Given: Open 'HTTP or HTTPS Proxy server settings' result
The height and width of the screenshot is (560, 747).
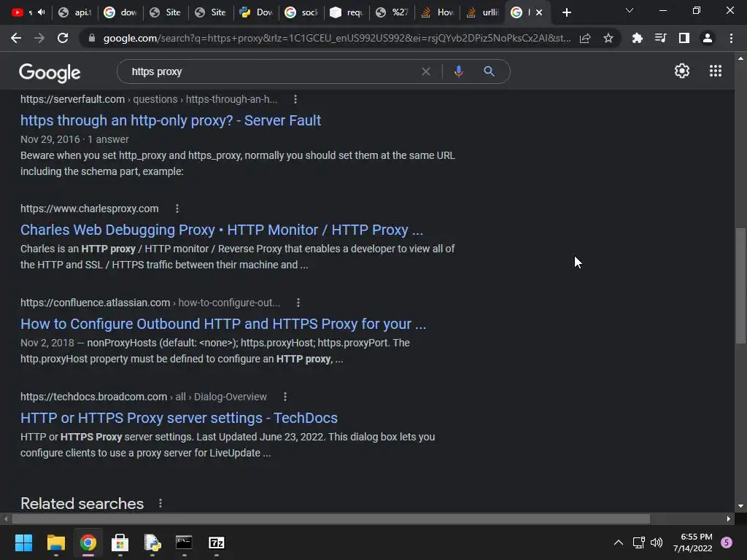Looking at the screenshot, I should tap(179, 418).
